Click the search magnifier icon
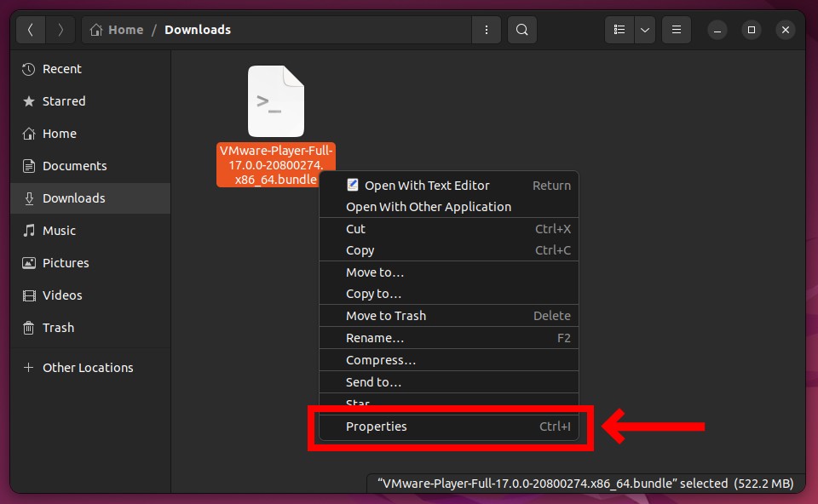Screen dimensions: 818x504 point(521,29)
